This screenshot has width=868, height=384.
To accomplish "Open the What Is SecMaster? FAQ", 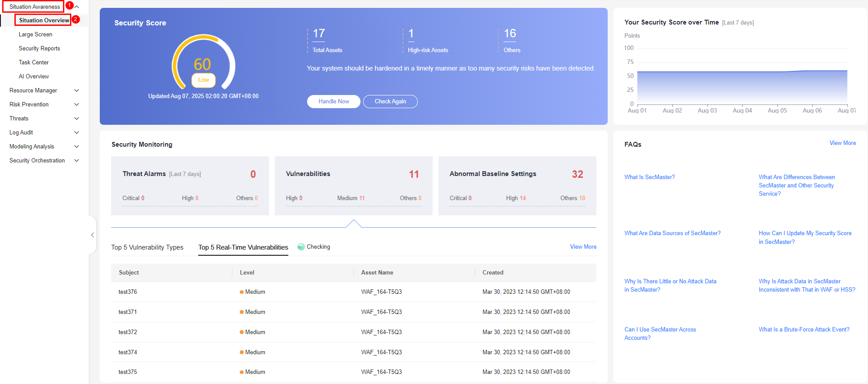I will 650,177.
